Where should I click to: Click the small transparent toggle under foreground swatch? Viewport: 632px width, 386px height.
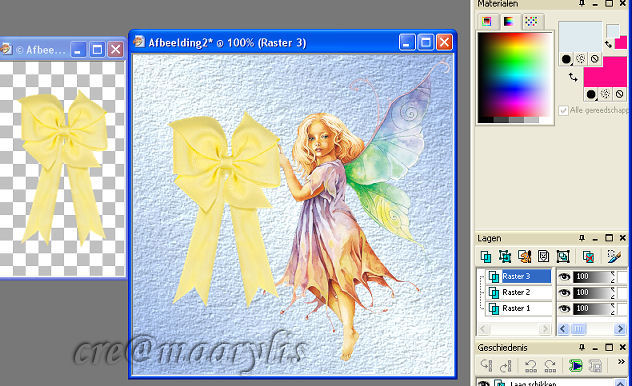[594, 59]
